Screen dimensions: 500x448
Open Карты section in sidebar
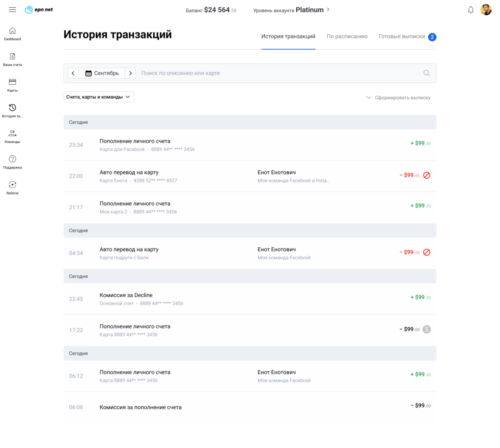tap(12, 82)
